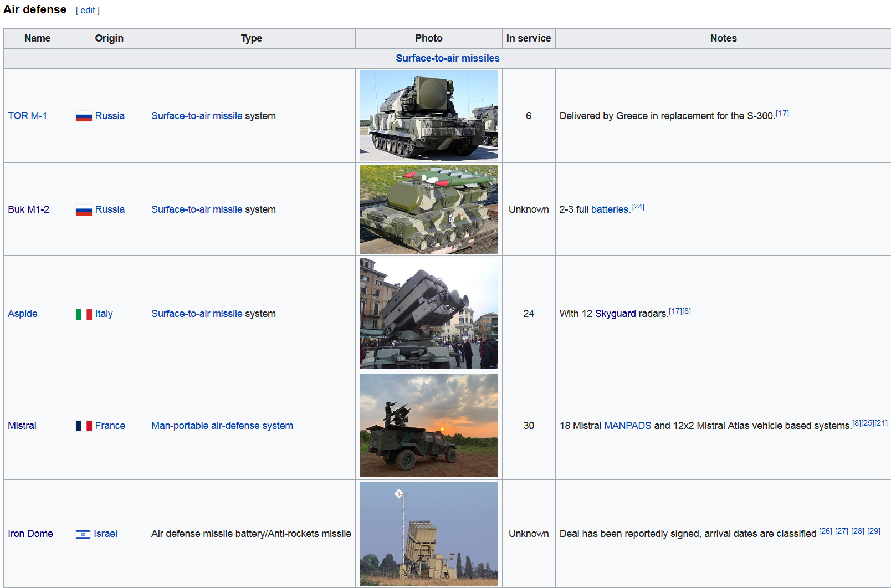Open citation [28] in Iron Dome notes
This screenshot has width=891, height=588.
click(858, 531)
